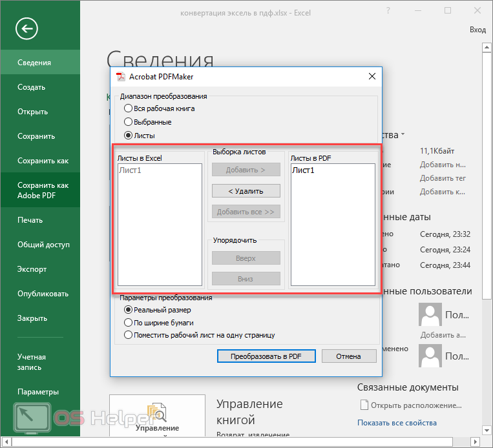
Task: Open the Открыть menu item
Action: [x=40, y=112]
